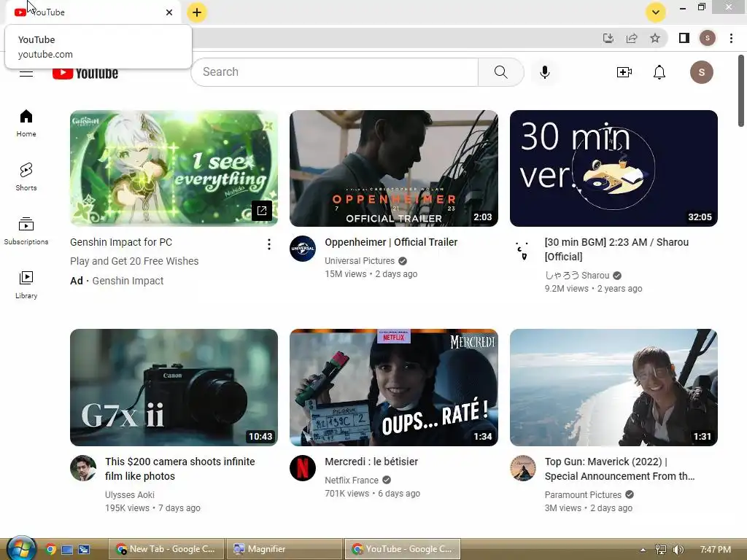Open a new tab with plus button

tap(197, 12)
